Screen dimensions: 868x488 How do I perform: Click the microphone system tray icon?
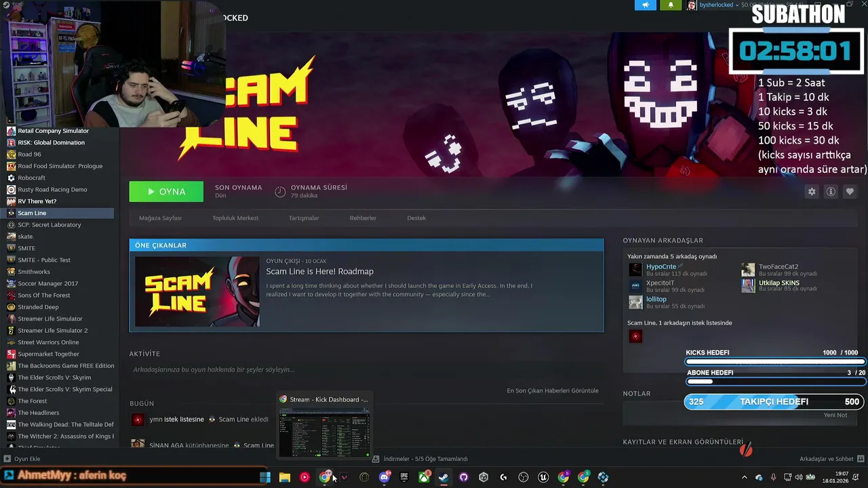[773, 477]
